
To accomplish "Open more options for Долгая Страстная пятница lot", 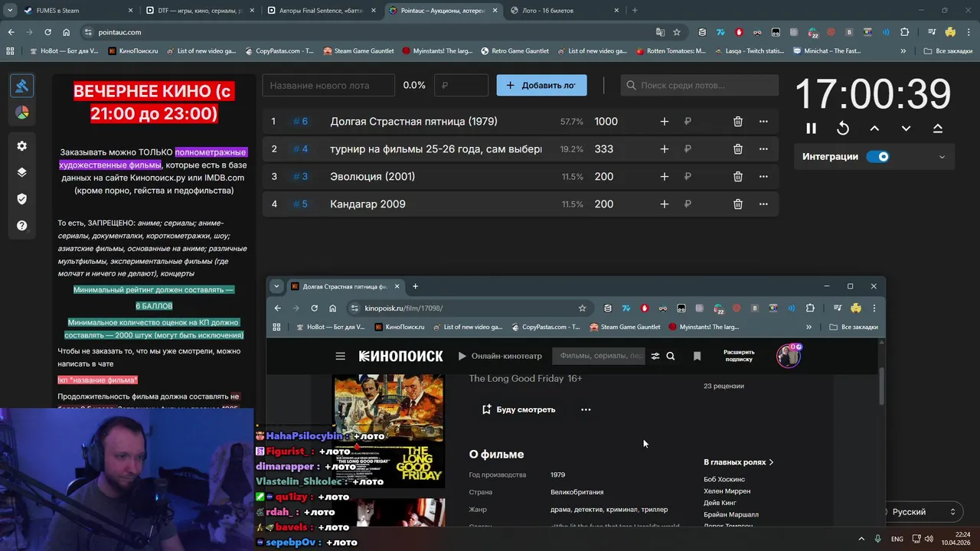I will point(763,122).
